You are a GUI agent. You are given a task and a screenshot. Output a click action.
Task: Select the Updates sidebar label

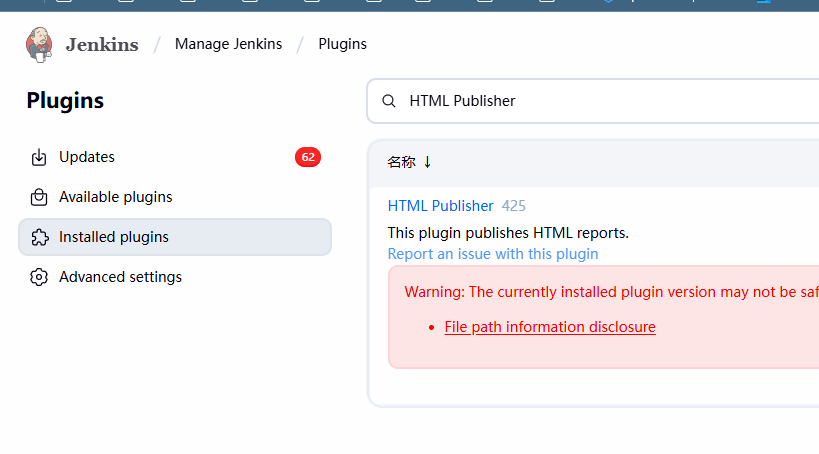click(87, 157)
